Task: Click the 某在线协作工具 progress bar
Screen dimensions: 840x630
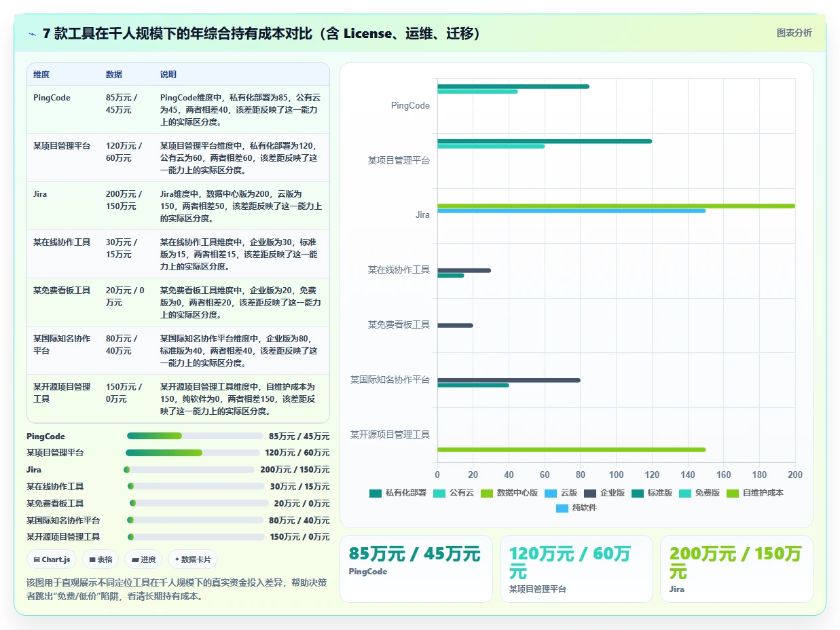Action: tap(196, 486)
